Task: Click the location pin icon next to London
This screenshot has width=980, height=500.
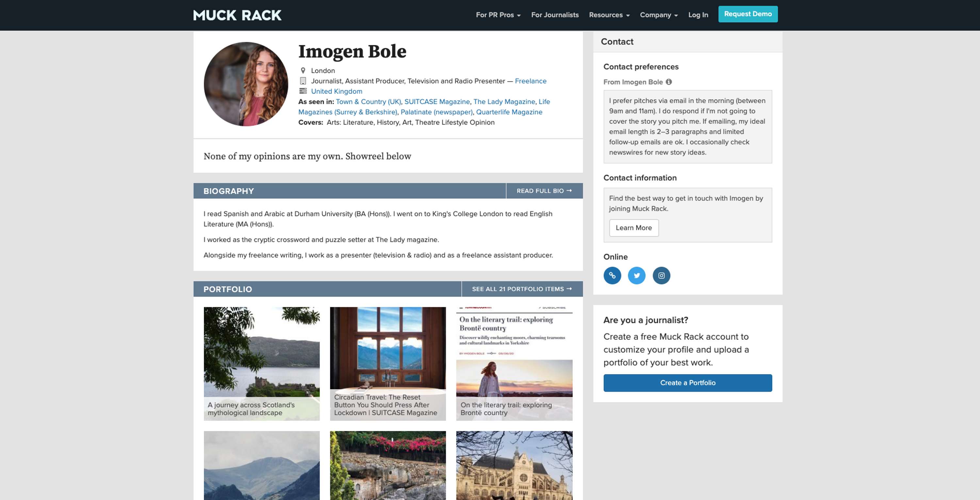Action: click(303, 71)
